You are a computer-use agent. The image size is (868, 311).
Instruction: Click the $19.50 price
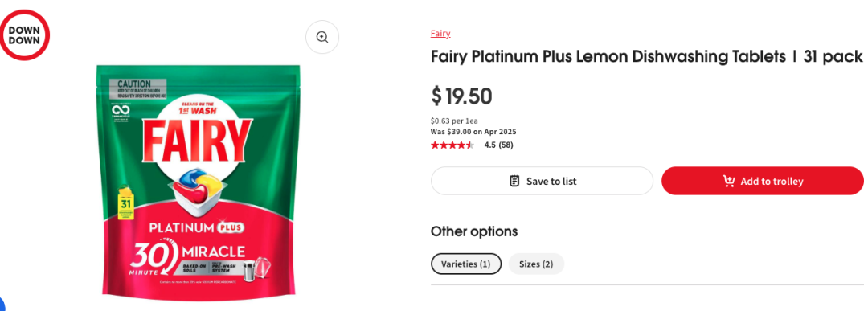point(461,96)
